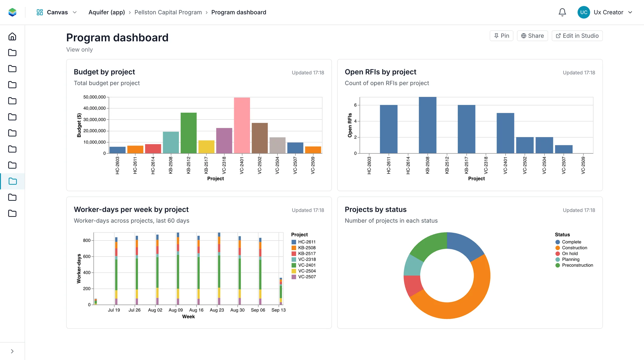
Task: Click the Program dashboard breadcrumb
Action: click(239, 12)
